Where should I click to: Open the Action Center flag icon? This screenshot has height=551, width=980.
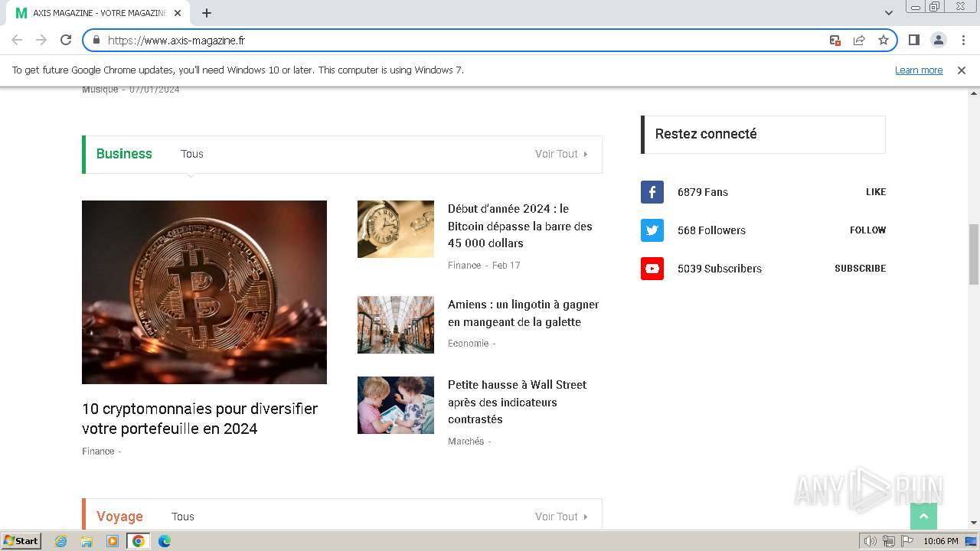pos(907,541)
